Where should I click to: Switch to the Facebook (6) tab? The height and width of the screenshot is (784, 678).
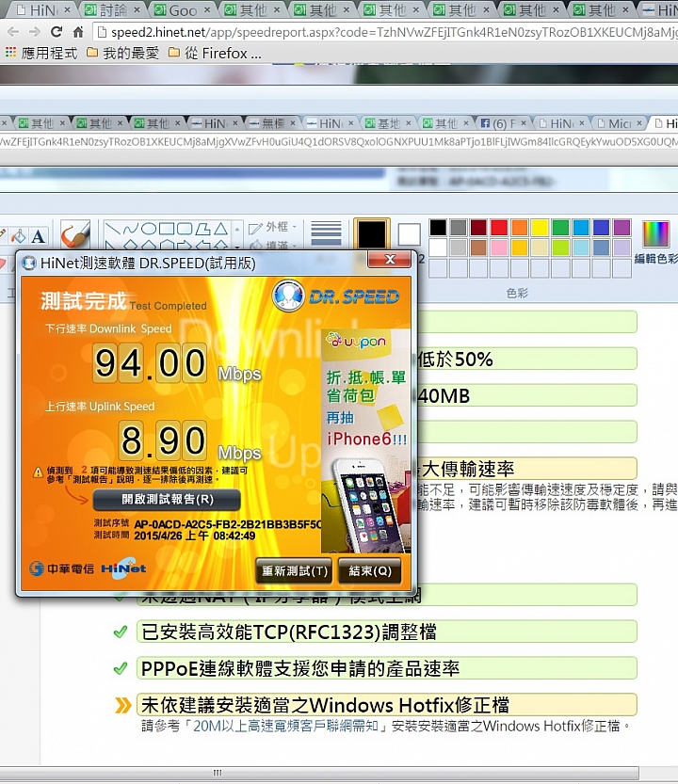point(504,123)
